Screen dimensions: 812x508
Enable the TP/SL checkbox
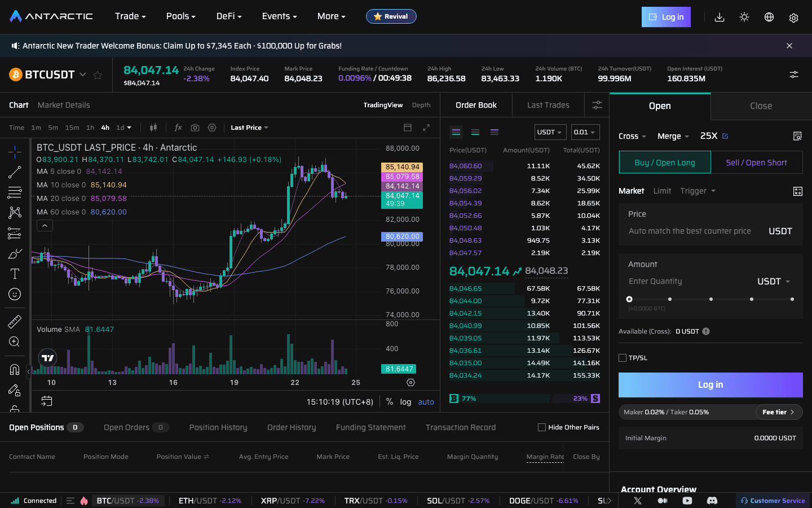pyautogui.click(x=623, y=358)
